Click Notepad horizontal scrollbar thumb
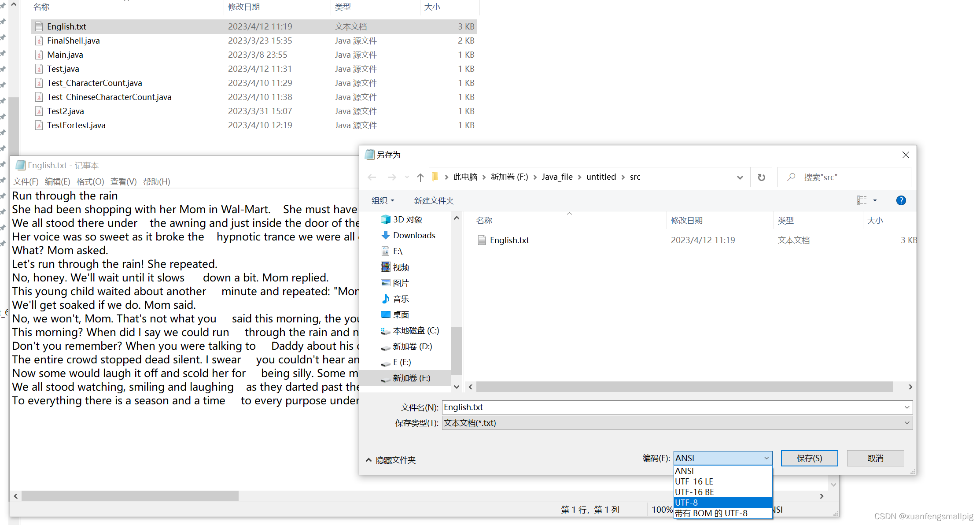 (x=130, y=496)
